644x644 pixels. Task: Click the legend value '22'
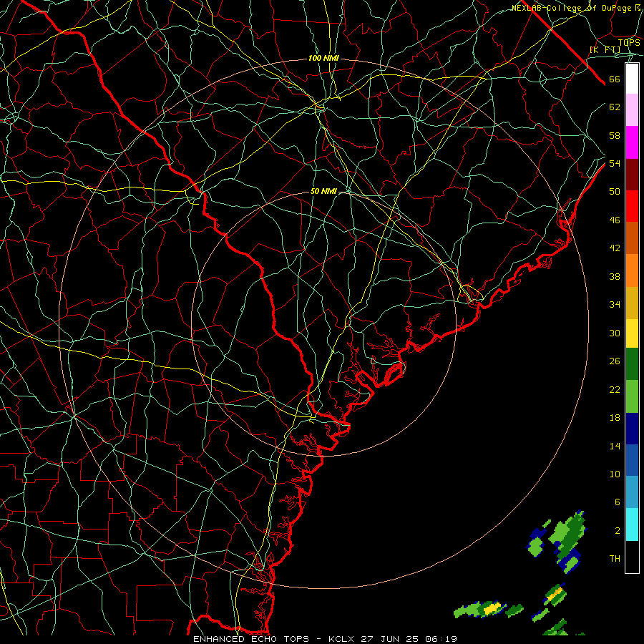[x=615, y=389]
